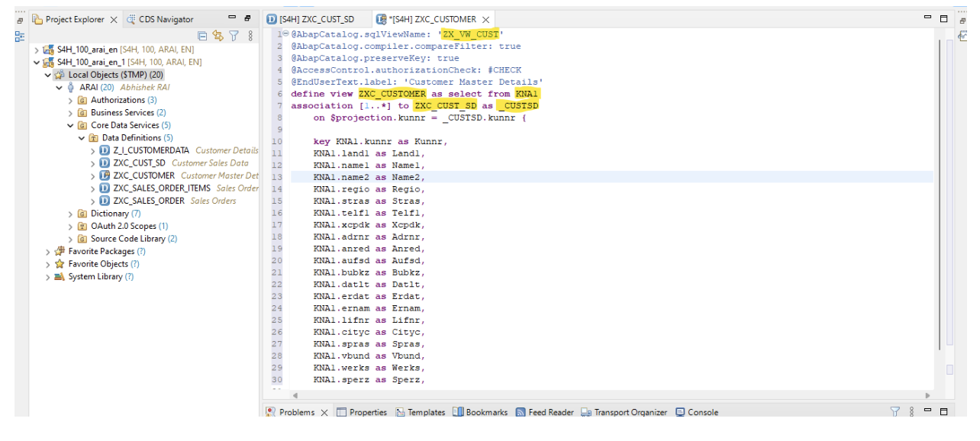Collapse all items in Project Explorer
This screenshot has width=980, height=441.
(x=202, y=35)
